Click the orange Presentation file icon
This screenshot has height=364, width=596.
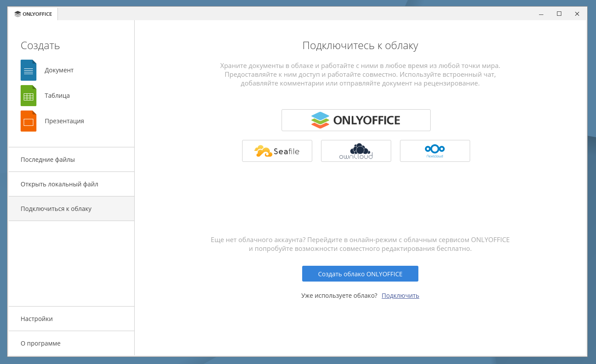pos(29,121)
